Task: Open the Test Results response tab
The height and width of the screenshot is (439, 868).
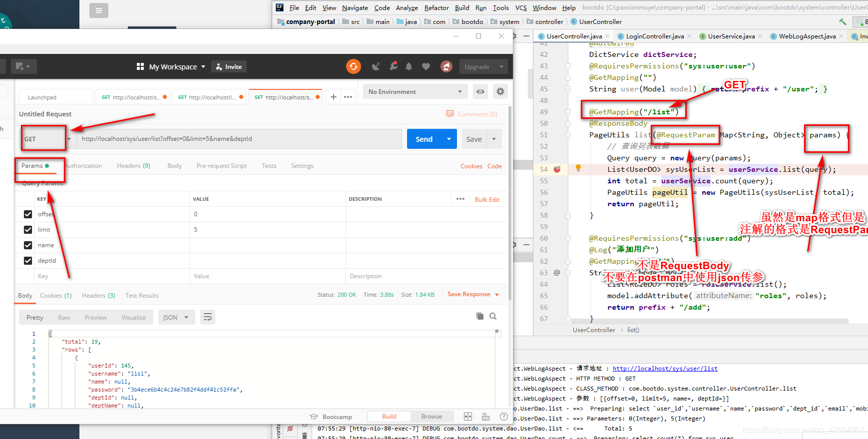Action: (x=142, y=296)
